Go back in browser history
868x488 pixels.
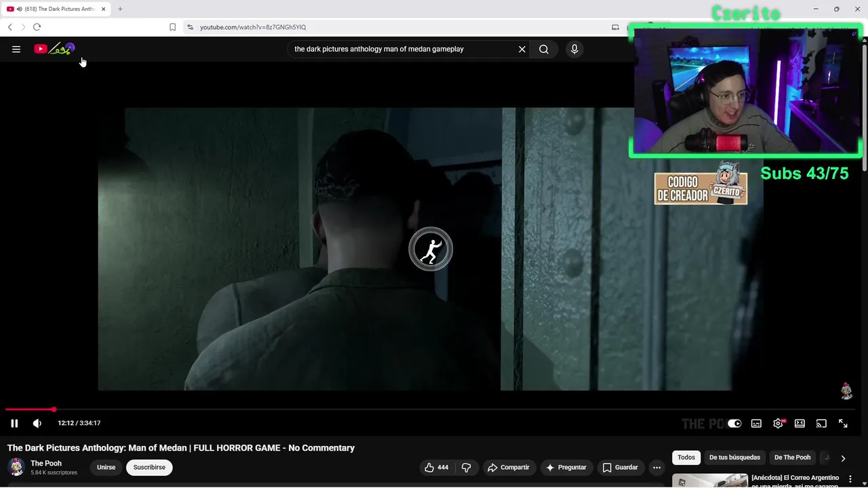click(x=9, y=27)
